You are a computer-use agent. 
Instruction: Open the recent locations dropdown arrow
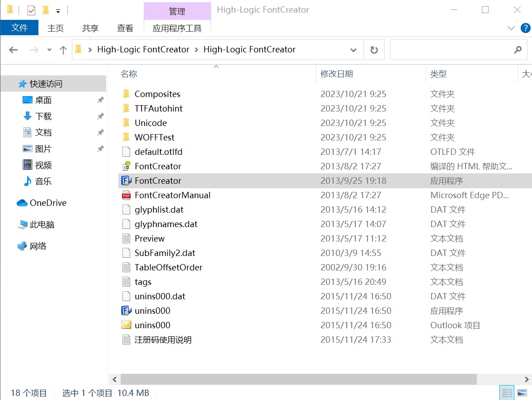point(50,50)
